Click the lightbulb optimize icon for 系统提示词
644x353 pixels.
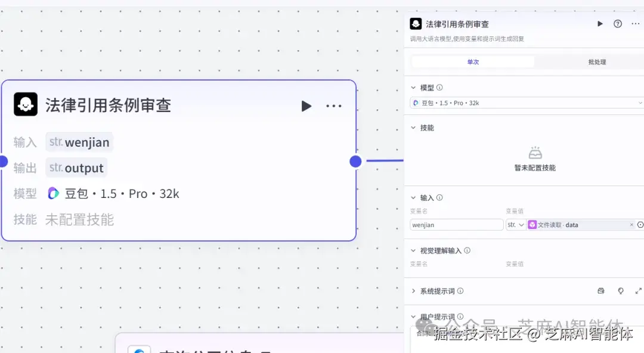620,291
